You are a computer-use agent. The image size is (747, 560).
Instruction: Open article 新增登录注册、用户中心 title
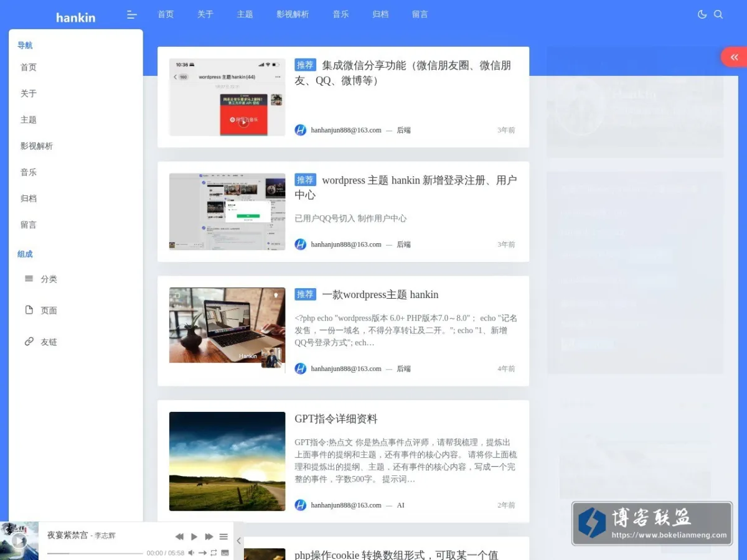(406, 187)
